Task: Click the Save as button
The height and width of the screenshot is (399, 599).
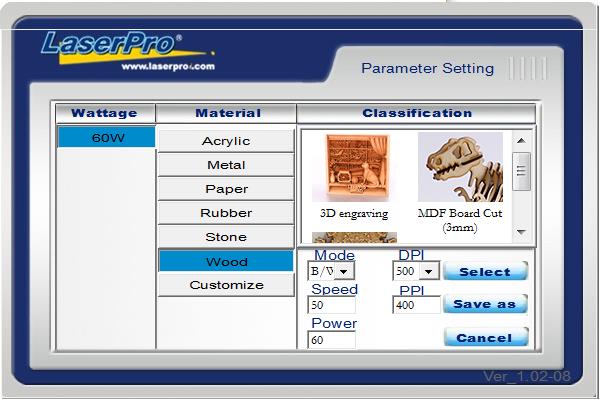Action: [486, 304]
